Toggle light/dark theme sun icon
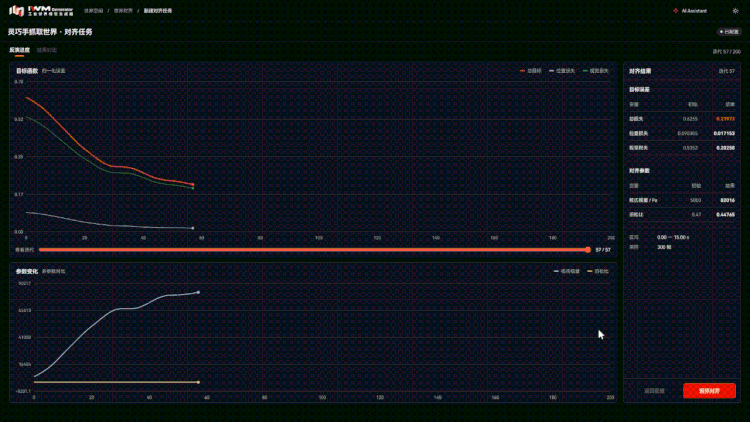750x422 pixels. pyautogui.click(x=735, y=11)
